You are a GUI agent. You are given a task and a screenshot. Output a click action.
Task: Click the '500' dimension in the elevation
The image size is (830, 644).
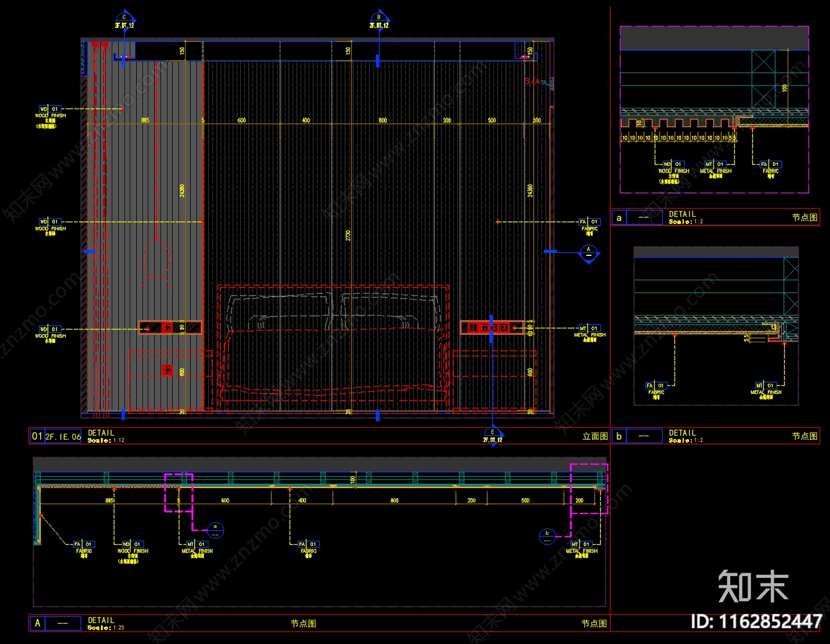click(492, 121)
